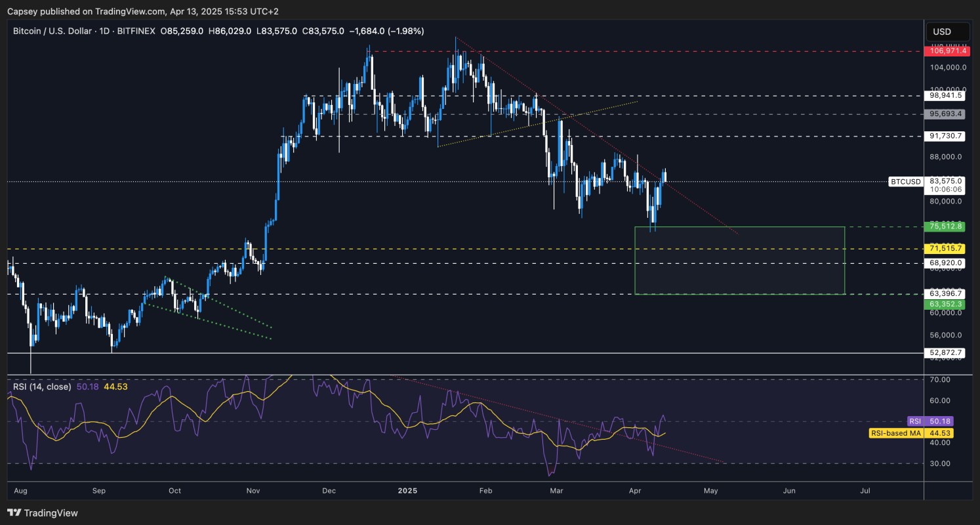Select the red 106,971.4 price label
The width and height of the screenshot is (980, 525).
[943, 51]
